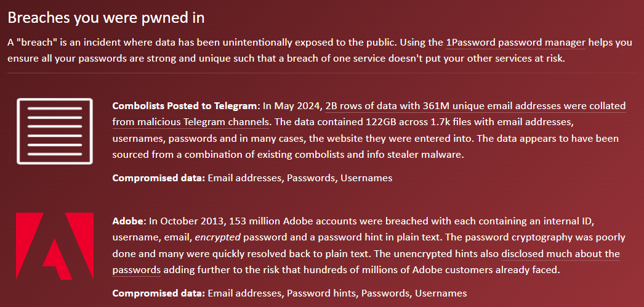
Task: Click 'Compromised data:' label under Combolists entry
Action: (158, 178)
